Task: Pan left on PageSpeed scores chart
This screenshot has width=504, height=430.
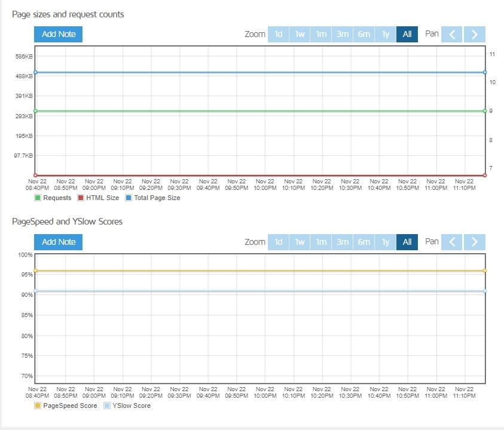Action: (x=452, y=242)
